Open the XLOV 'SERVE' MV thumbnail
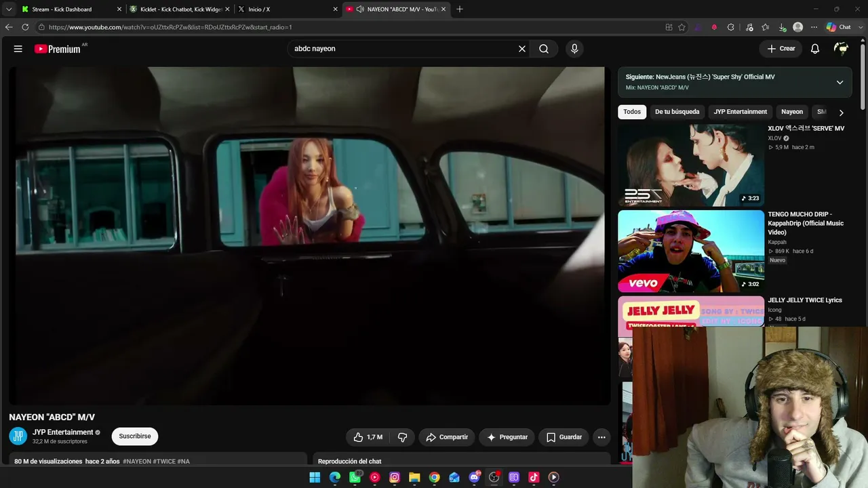The image size is (868, 488). [691, 165]
